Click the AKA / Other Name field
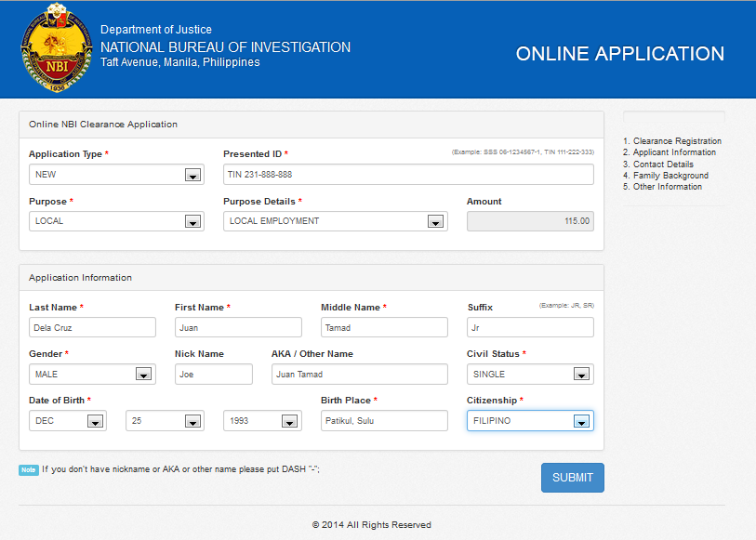Screen dimensions: 756x540 click(360, 375)
